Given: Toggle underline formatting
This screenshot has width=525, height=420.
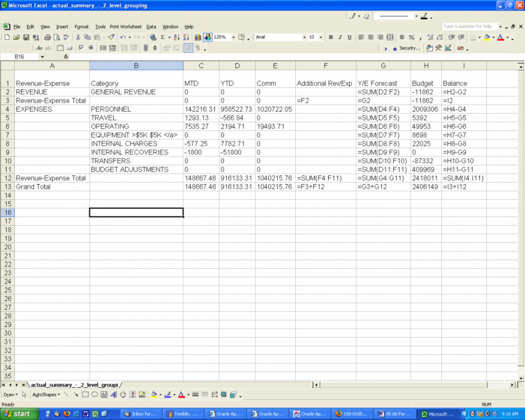Looking at the screenshot, I should coord(350,37).
